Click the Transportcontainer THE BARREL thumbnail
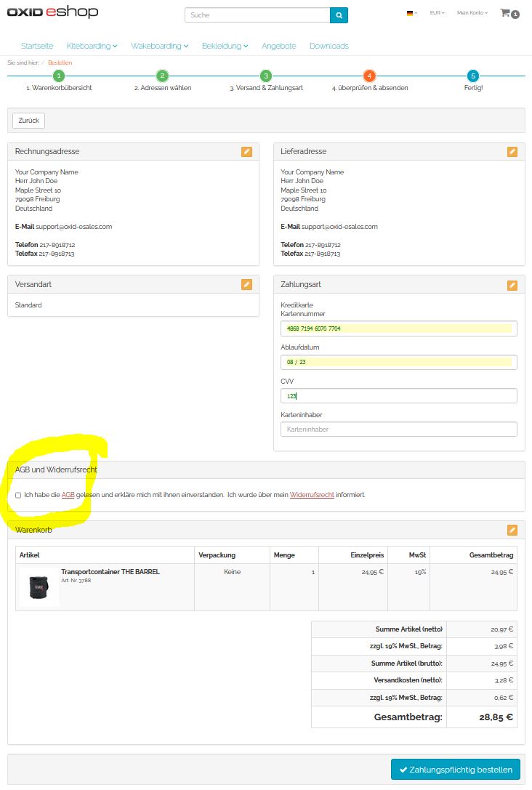The height and width of the screenshot is (790, 532). [x=39, y=587]
